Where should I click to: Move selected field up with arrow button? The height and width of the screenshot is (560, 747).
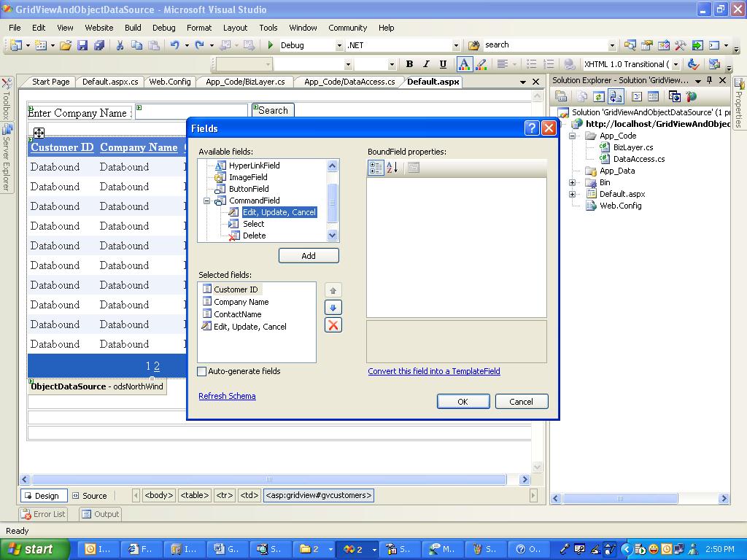pos(333,290)
